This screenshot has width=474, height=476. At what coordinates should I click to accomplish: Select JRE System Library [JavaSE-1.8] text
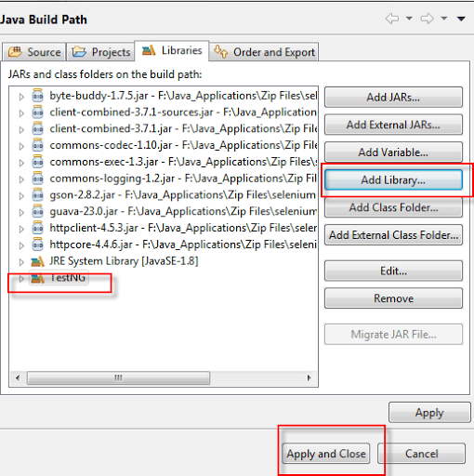tap(124, 261)
